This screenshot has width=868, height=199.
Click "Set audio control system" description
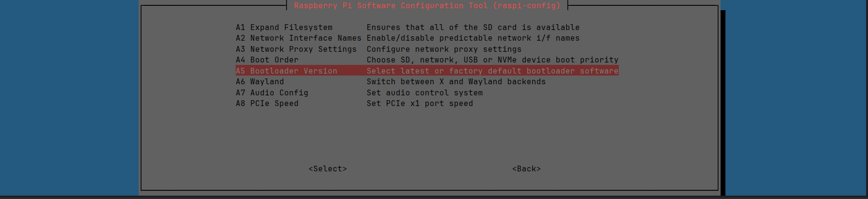[424, 93]
